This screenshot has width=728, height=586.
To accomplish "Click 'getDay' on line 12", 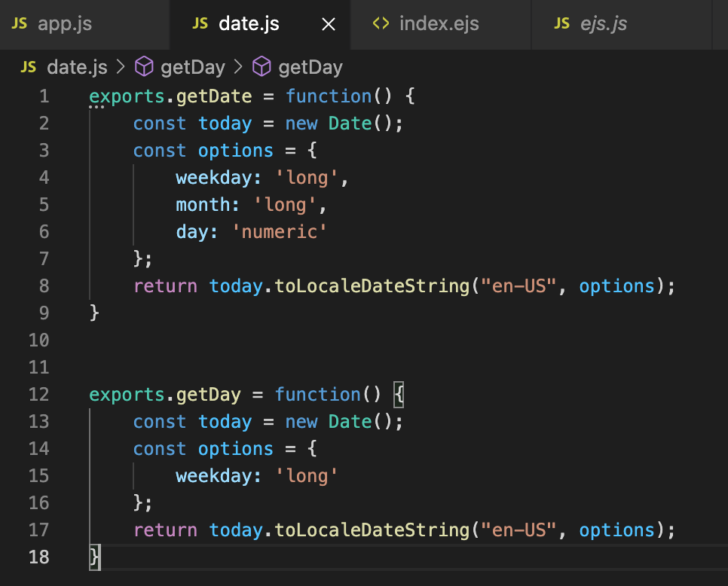I will pos(209,395).
